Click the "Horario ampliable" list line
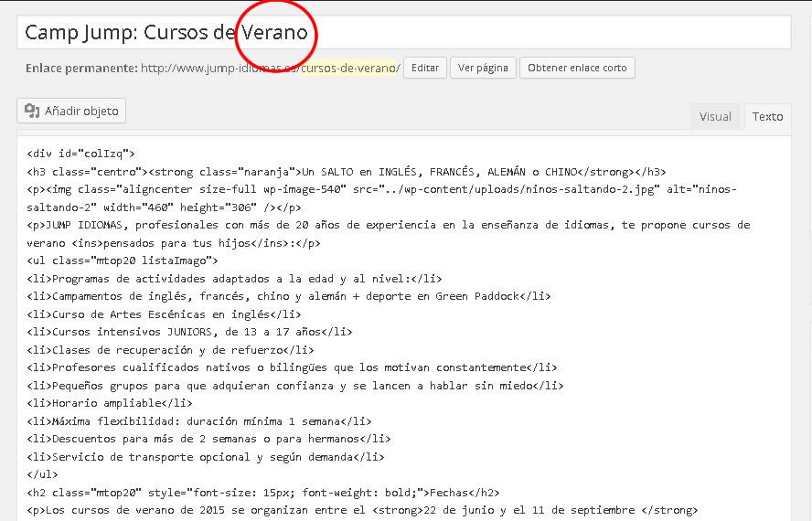 (109, 403)
